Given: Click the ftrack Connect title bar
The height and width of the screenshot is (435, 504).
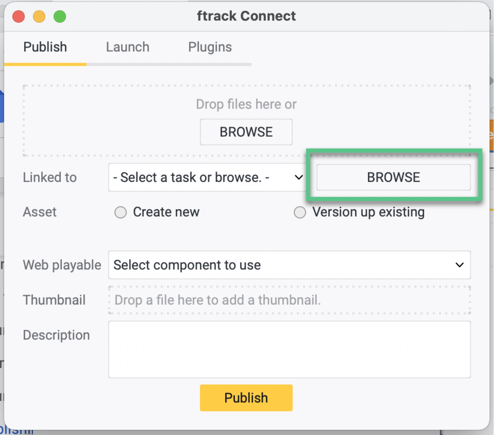Looking at the screenshot, I should point(246,16).
